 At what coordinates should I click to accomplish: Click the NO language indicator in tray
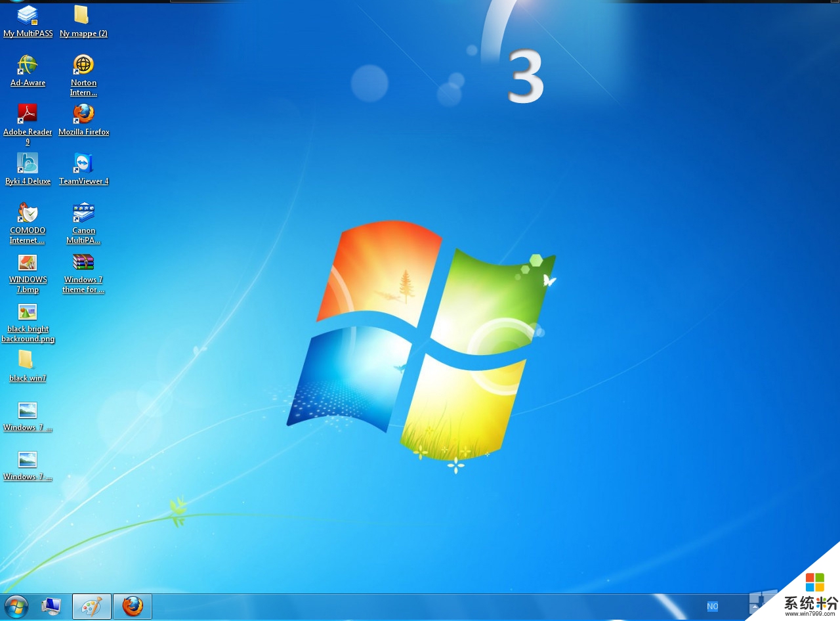(712, 607)
